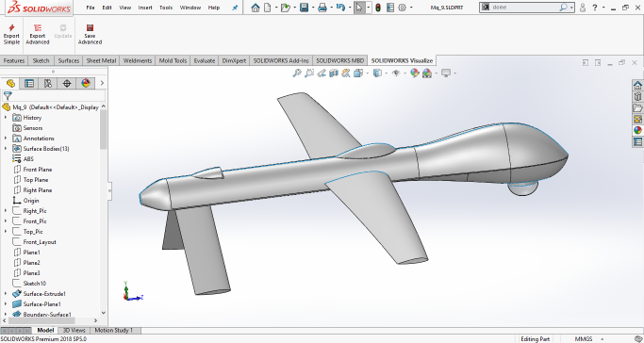Click Export Simple in Visualize toolbar

[11, 34]
